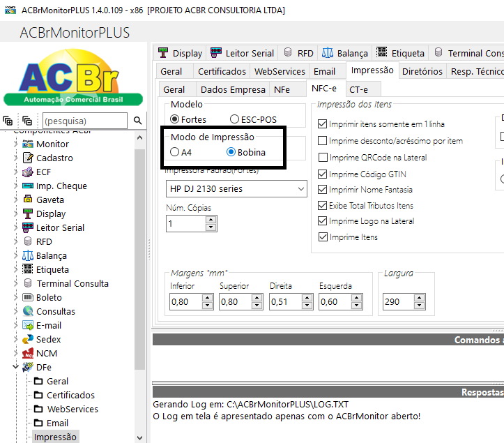The width and height of the screenshot is (504, 443).
Task: Click the pesquisa search field
Action: pyautogui.click(x=85, y=121)
